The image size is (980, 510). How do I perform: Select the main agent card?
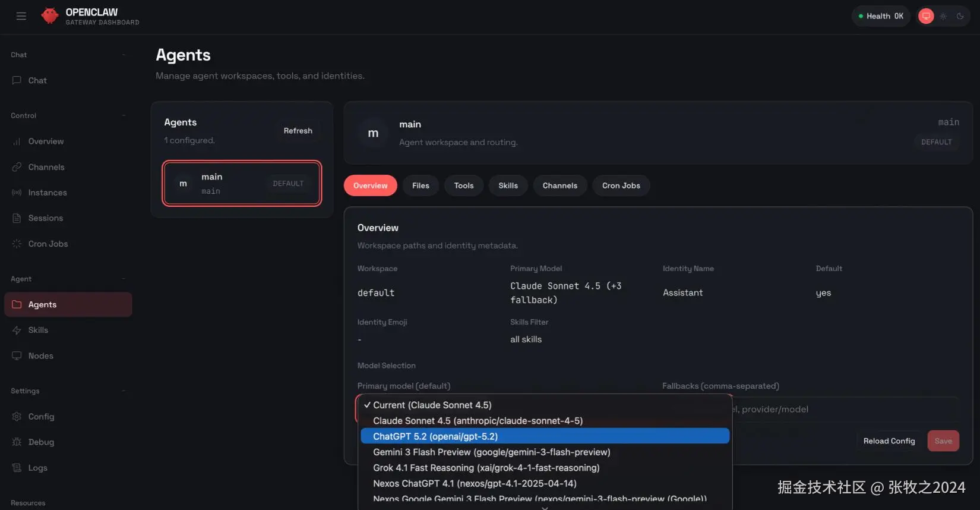(242, 183)
